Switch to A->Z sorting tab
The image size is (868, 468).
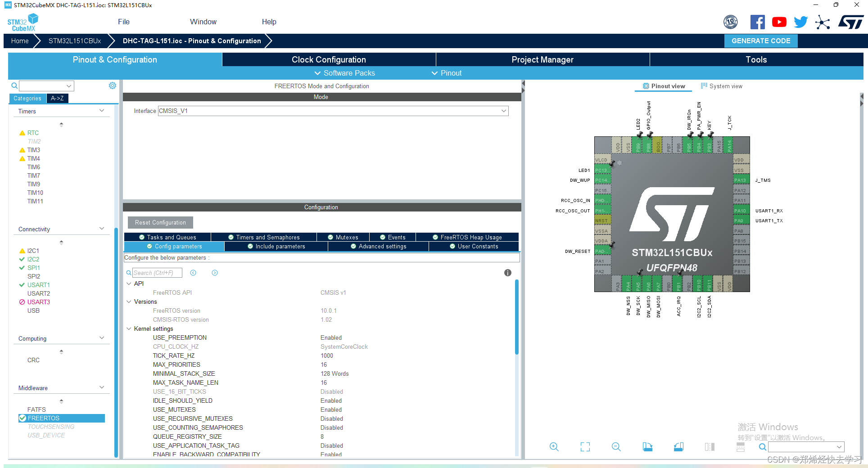coord(57,98)
